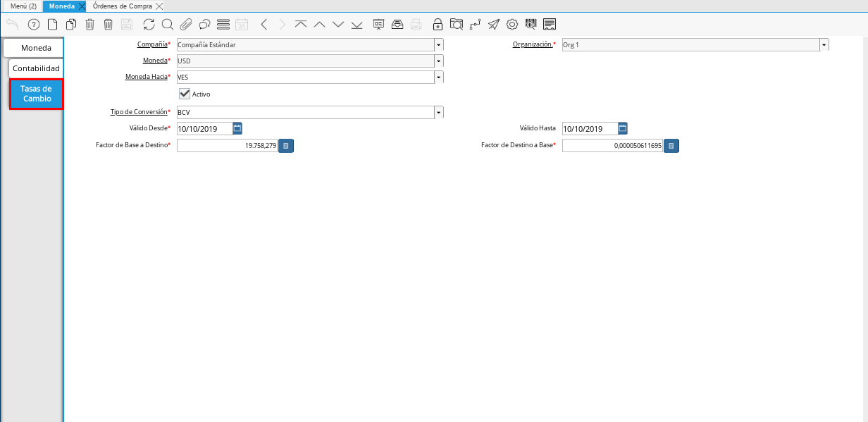Click the Moneda Hacia label link
Screen dimensions: 868x422
(x=146, y=76)
